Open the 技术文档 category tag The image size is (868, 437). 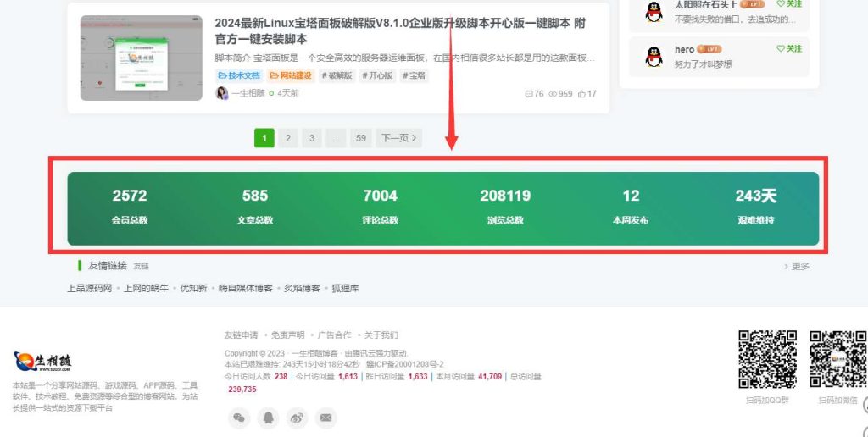point(238,75)
